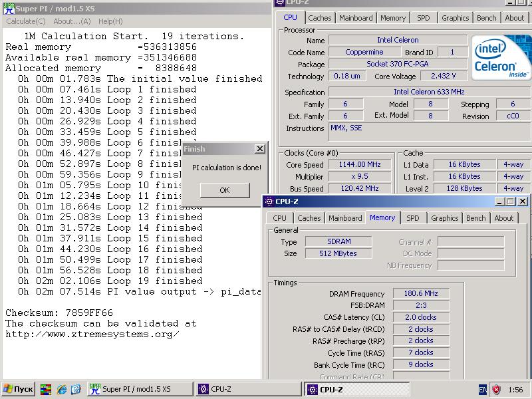Click Bus Speed value 120.42 MHz
The image size is (532, 399).
[x=360, y=188]
